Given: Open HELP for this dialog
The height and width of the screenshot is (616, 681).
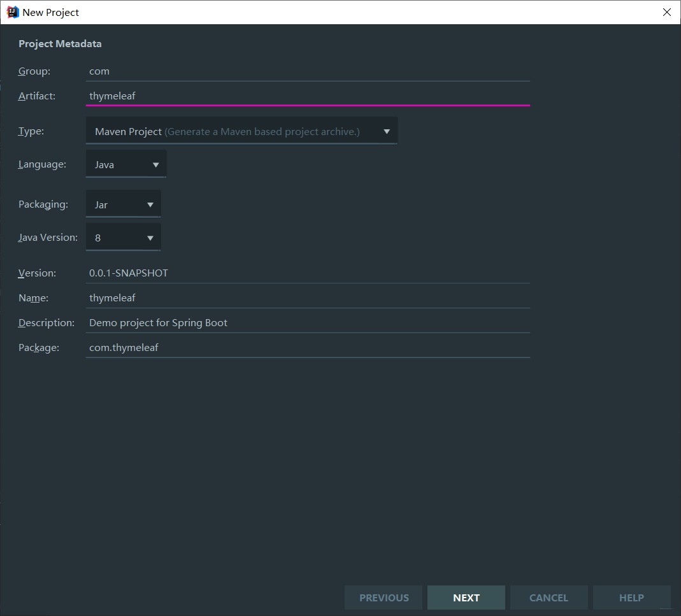Looking at the screenshot, I should [x=631, y=598].
